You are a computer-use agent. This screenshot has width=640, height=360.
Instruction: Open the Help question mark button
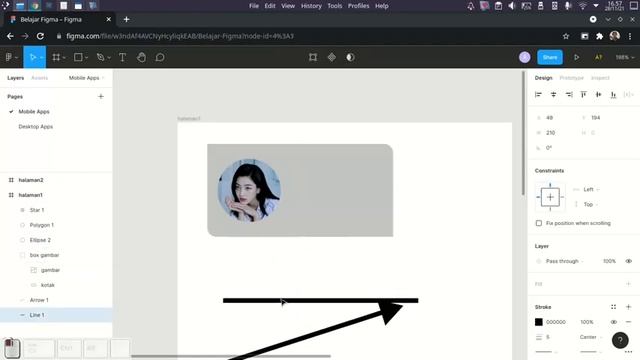620,340
